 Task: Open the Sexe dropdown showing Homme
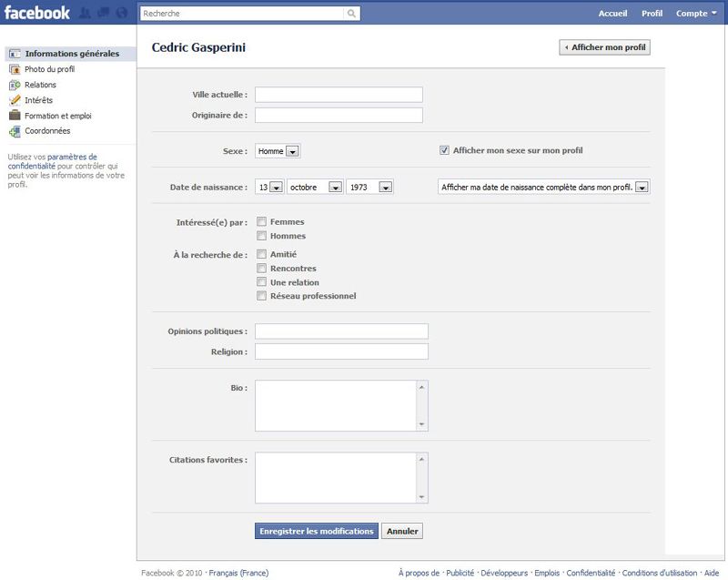[278, 151]
